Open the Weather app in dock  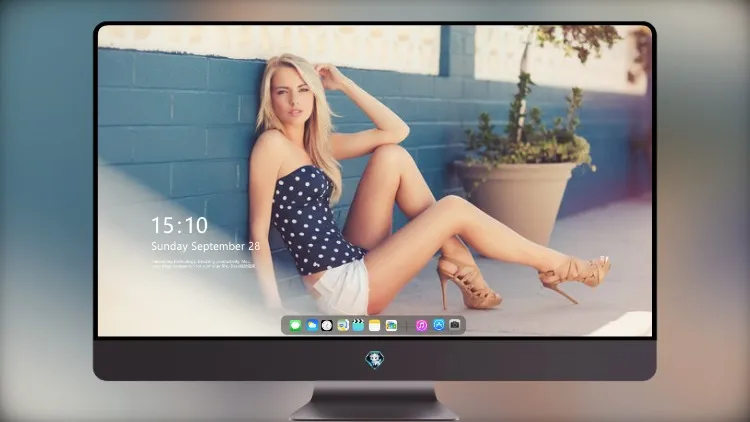[311, 325]
